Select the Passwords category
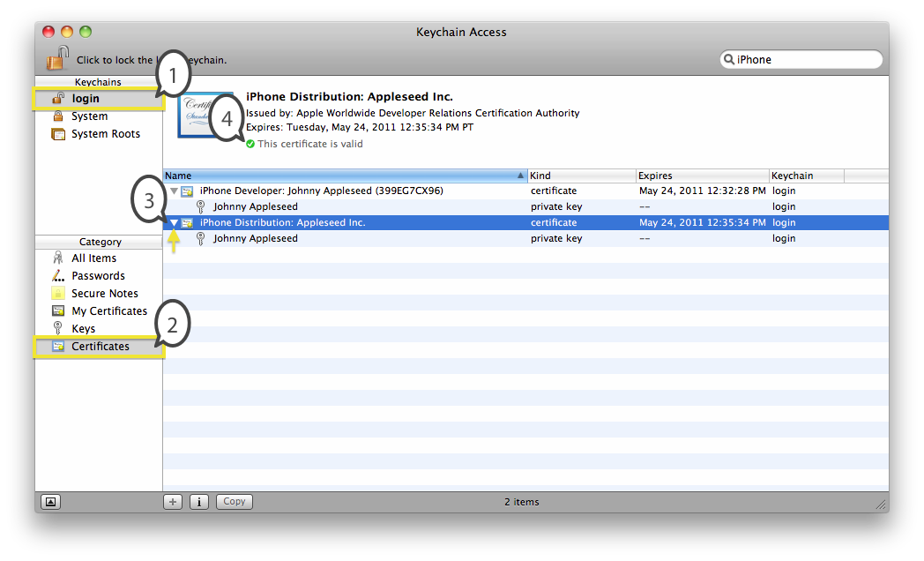 click(x=98, y=276)
